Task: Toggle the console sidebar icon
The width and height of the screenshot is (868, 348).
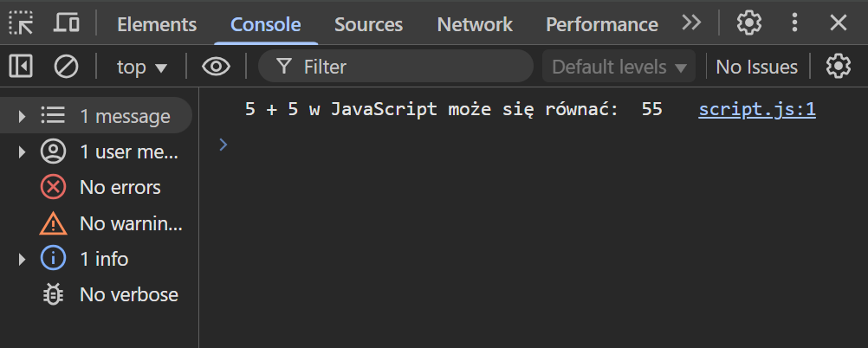Action: 21,67
